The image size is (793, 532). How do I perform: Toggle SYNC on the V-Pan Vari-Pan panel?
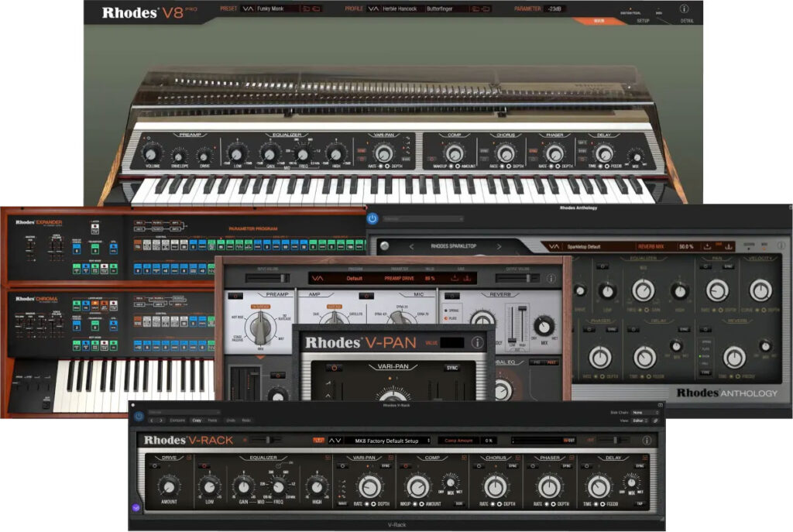(x=451, y=368)
